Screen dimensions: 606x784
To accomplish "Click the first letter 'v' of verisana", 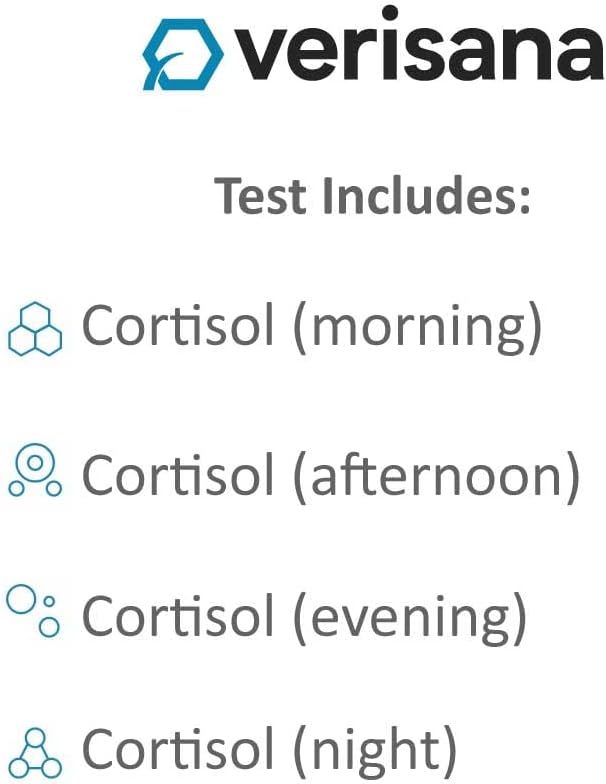I will click(x=263, y=57).
